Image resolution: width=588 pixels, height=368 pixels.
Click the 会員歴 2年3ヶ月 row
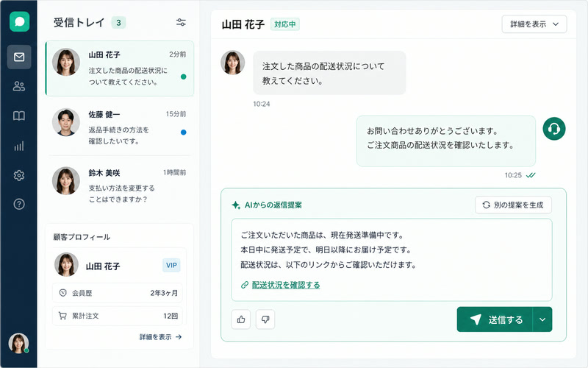pos(118,293)
